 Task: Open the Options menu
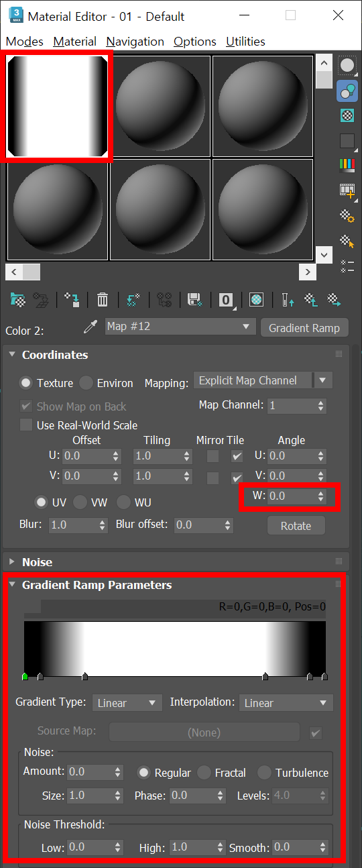point(194,42)
